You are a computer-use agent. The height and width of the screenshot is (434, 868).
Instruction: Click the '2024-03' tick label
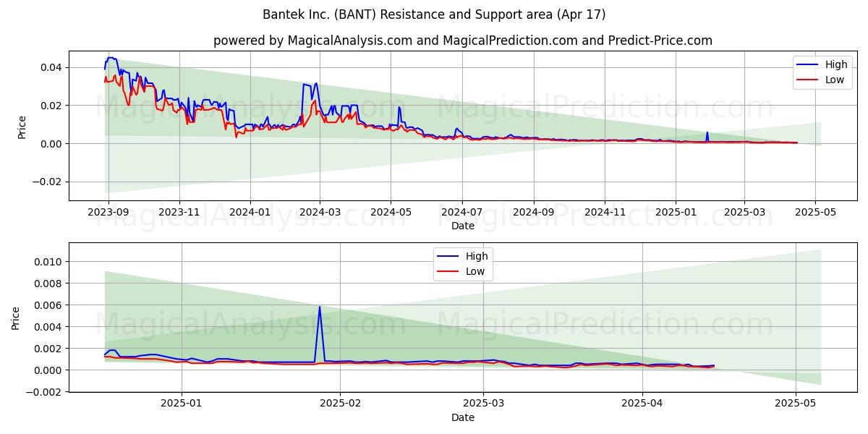[x=320, y=212]
